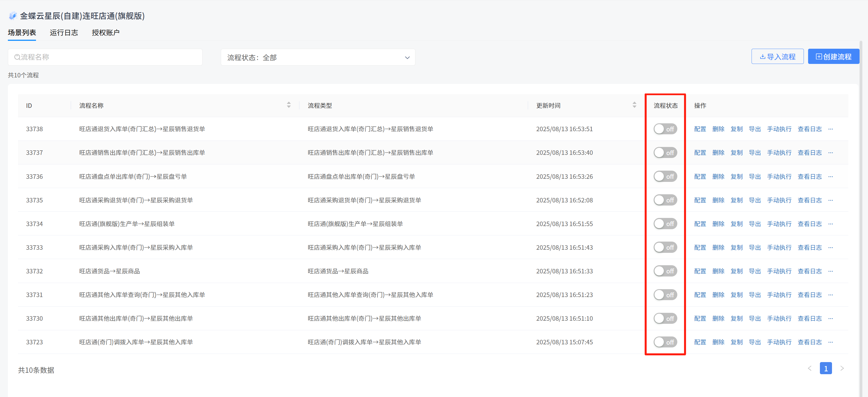Click 手动执行 link for flow 33736
The height and width of the screenshot is (397, 868).
click(x=779, y=177)
